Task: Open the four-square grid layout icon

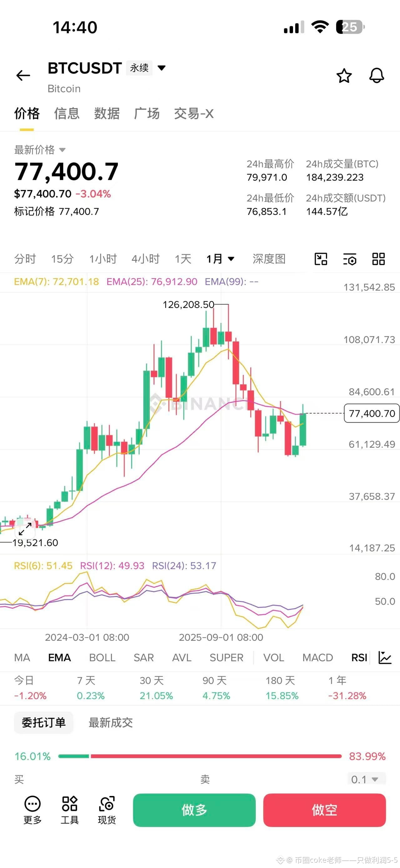Action: [x=378, y=259]
